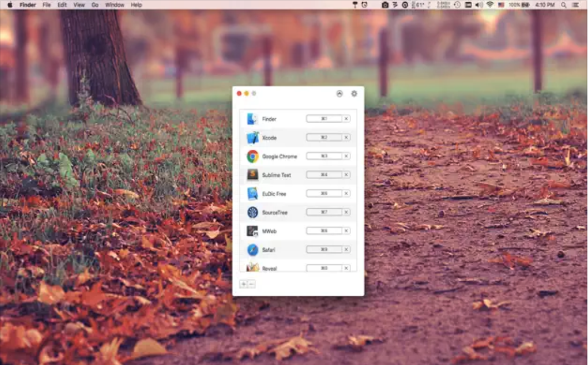This screenshot has width=588, height=365.
Task: Select the Safari compass icon
Action: (x=252, y=250)
